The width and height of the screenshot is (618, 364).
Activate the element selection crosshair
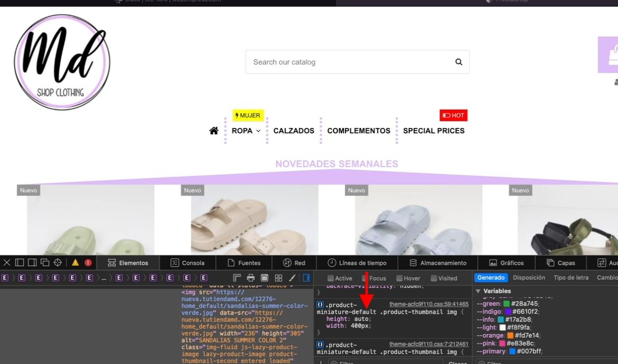pos(58,262)
